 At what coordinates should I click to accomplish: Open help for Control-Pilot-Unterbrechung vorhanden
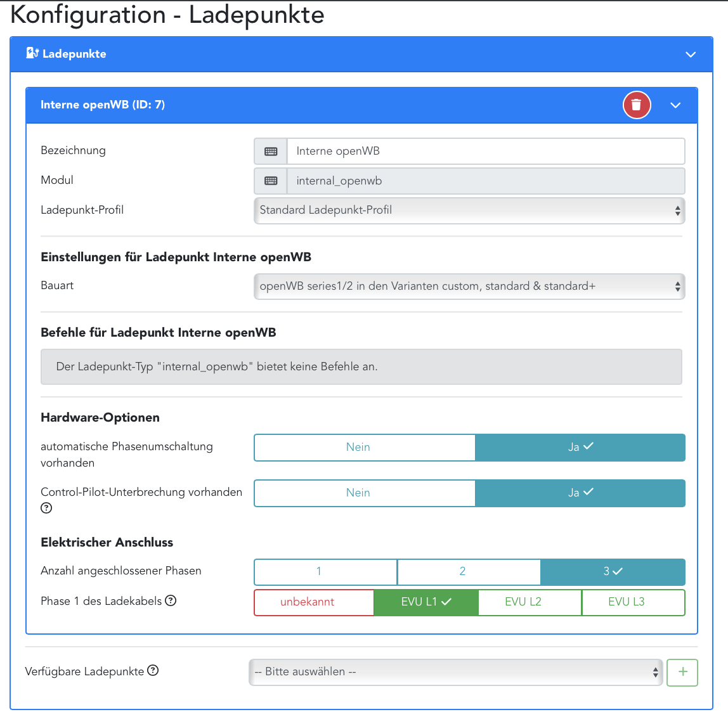click(46, 508)
